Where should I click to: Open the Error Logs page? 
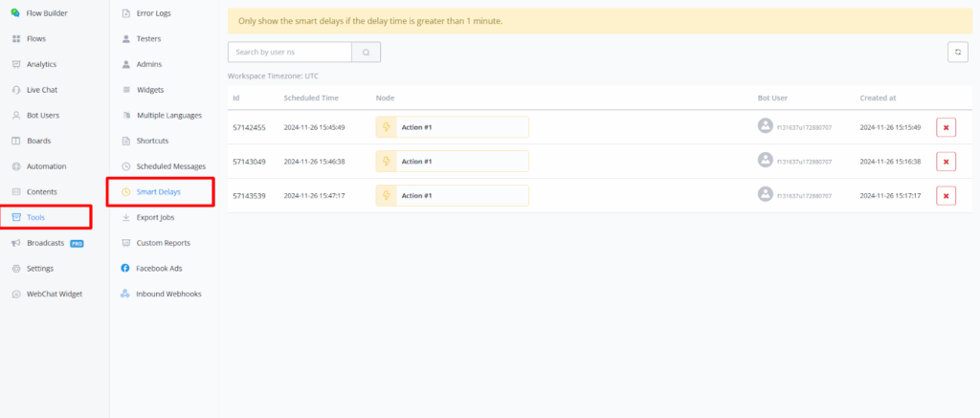(154, 13)
